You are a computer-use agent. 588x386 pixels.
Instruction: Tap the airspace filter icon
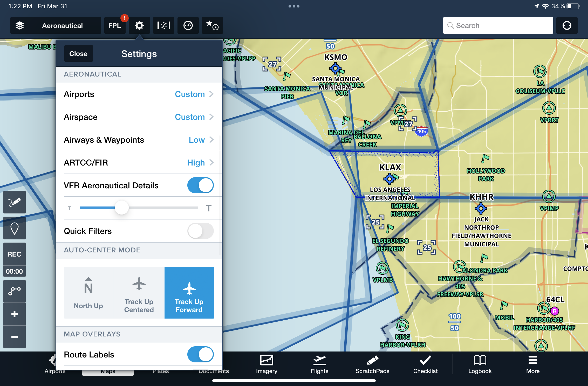164,25
